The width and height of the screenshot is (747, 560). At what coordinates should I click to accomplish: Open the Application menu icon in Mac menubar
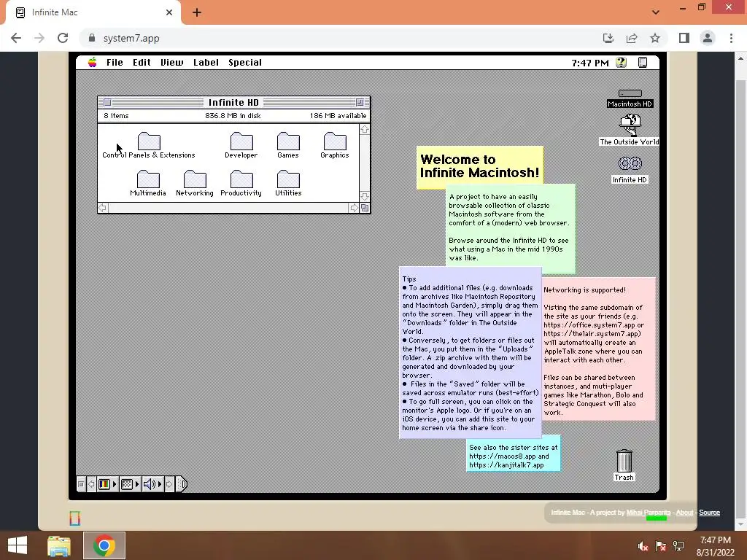tap(643, 63)
